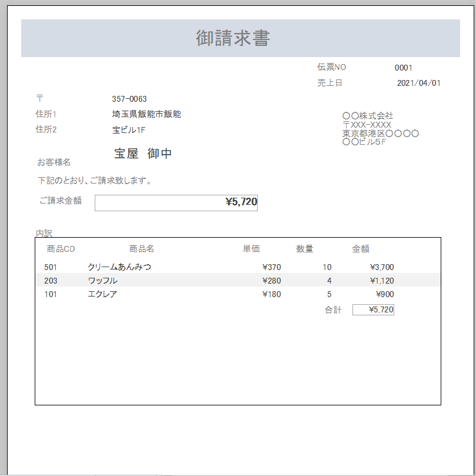This screenshot has height=476, width=476.
Task: Click quantity 10 in クリームあんみつ row
Action: tap(327, 267)
